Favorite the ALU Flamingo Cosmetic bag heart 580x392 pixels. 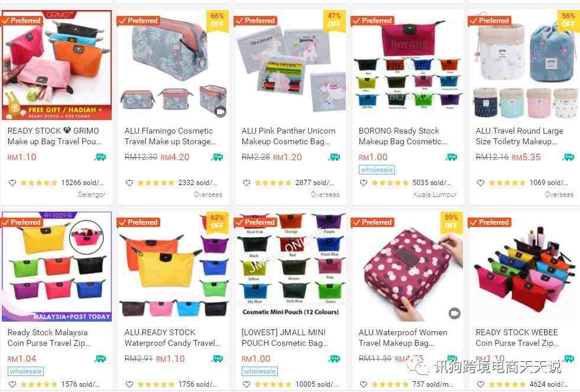tap(129, 183)
